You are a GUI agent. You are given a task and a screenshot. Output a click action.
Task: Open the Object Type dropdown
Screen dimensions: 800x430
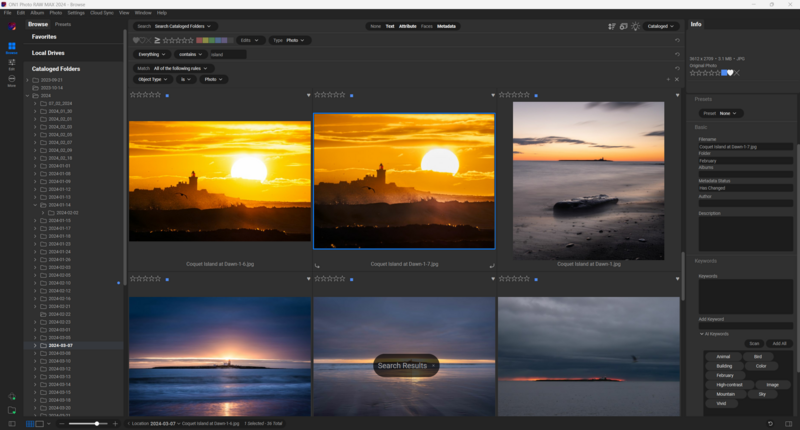point(152,79)
